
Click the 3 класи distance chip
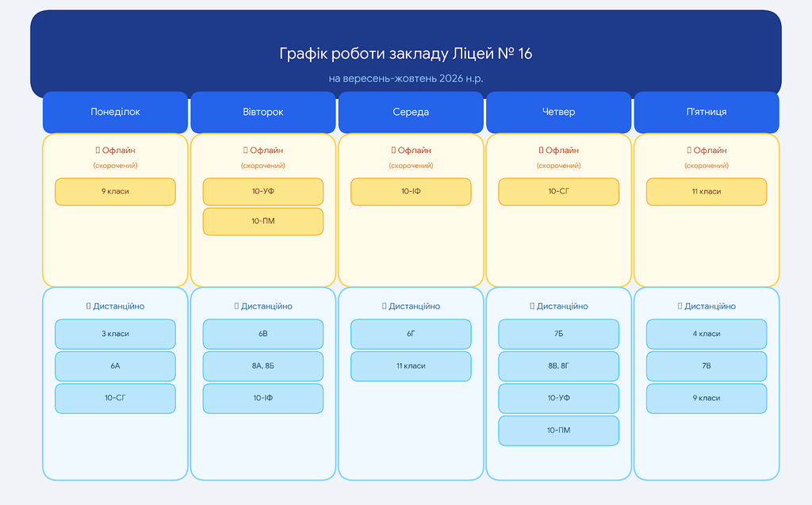[115, 334]
